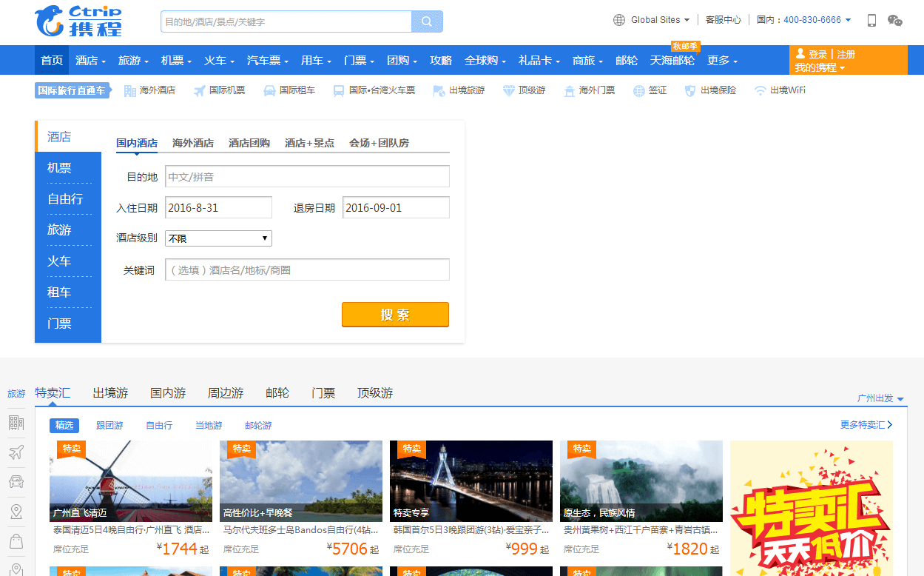Select the hotel building icon in left sidebar
Screen dimensions: 924x576
(16, 423)
